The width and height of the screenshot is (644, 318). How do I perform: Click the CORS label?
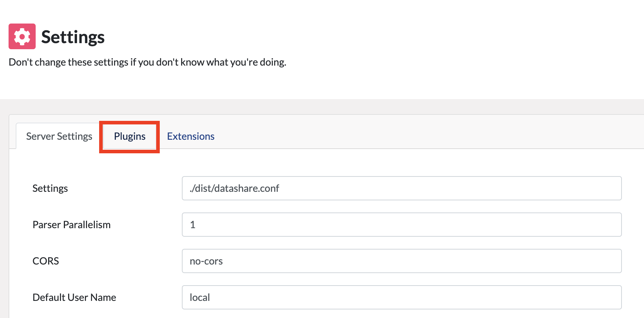(46, 261)
